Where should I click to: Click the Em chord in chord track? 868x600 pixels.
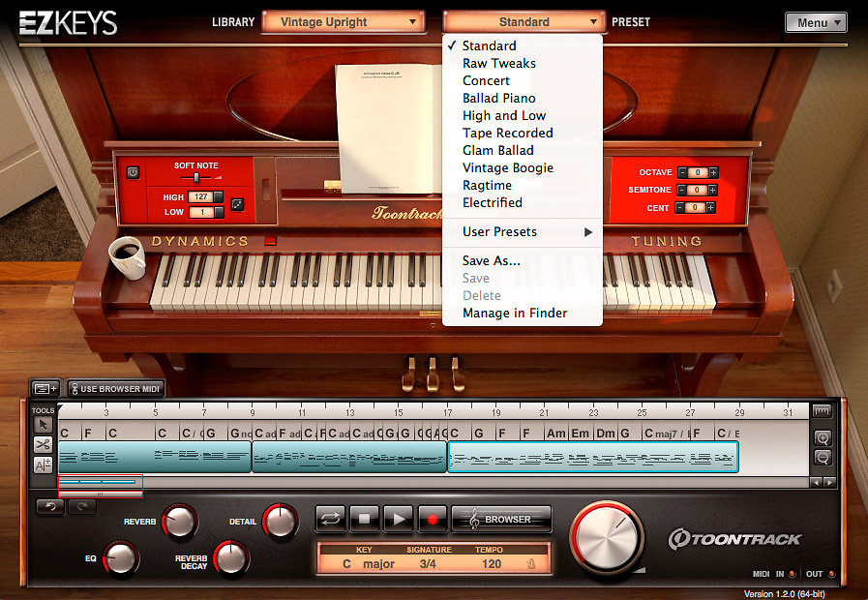coord(581,434)
